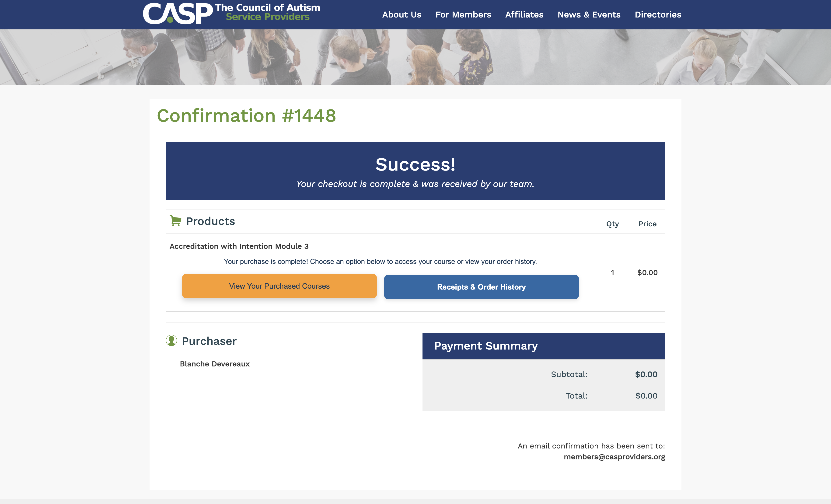The image size is (831, 504).
Task: Click the Qty column header
Action: (612, 224)
